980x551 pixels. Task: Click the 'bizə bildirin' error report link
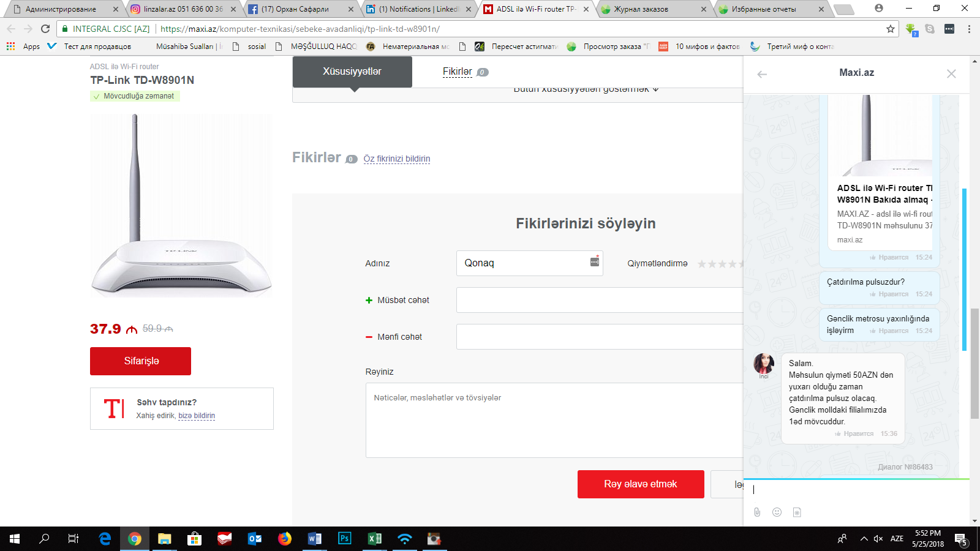(x=197, y=416)
